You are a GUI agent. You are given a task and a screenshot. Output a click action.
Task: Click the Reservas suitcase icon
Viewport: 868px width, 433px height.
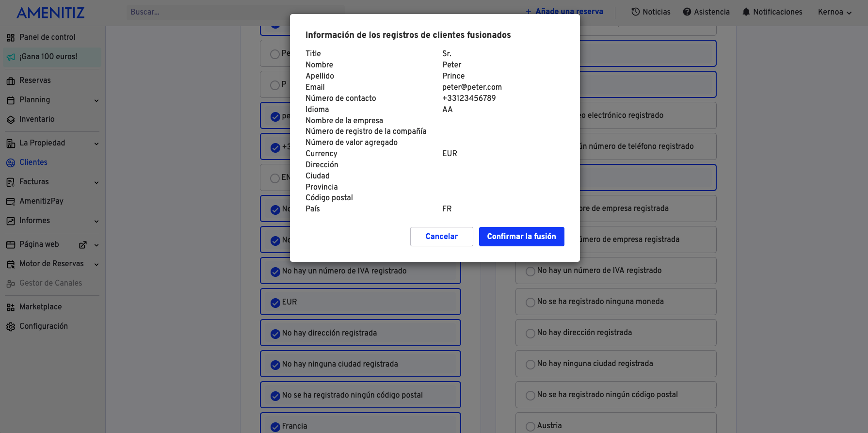11,81
